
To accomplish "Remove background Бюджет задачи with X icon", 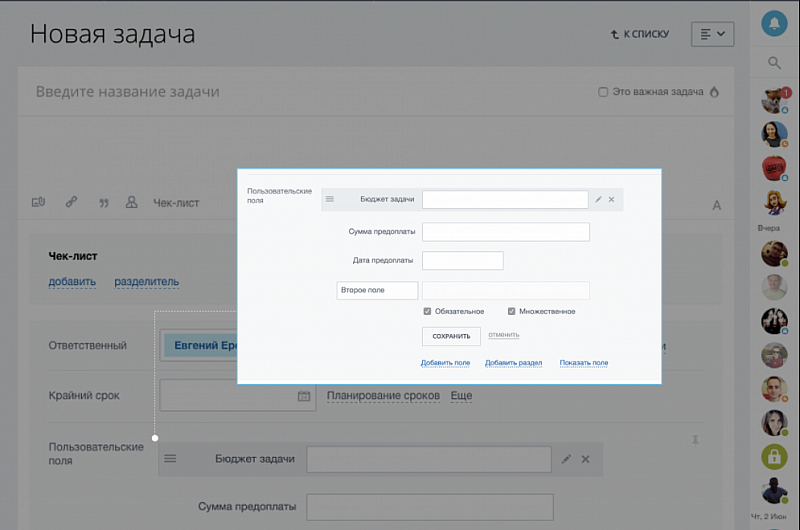I will (586, 459).
